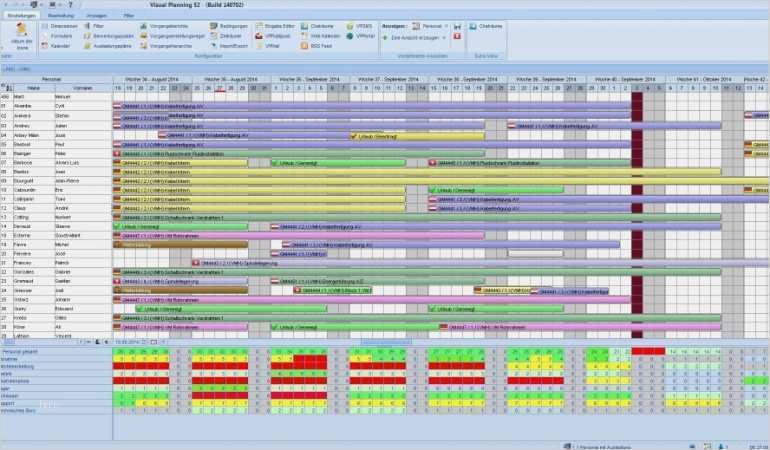Open the Filter ribbon tab
The height and width of the screenshot is (450, 770).
pos(129,16)
